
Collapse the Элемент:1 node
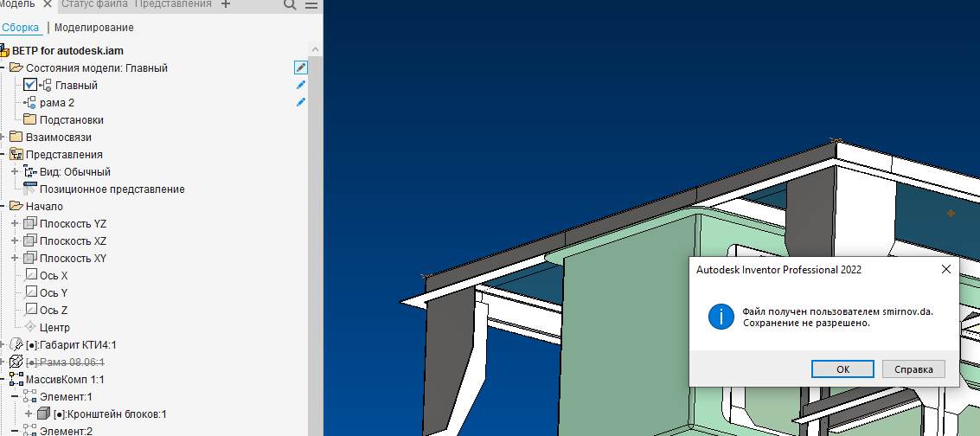tap(16, 397)
